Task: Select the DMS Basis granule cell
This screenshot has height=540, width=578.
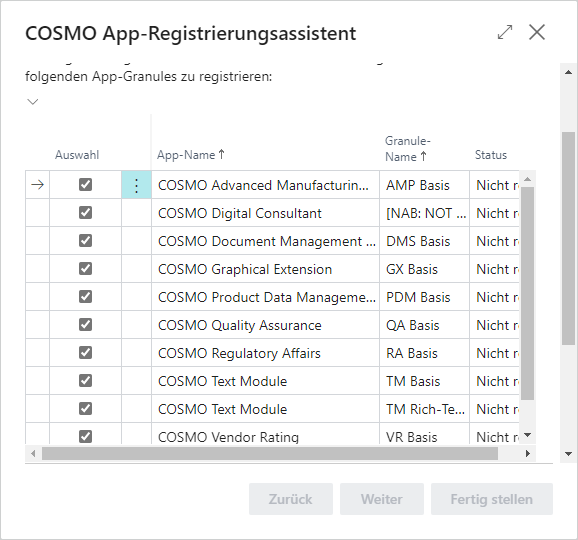Action: [425, 241]
